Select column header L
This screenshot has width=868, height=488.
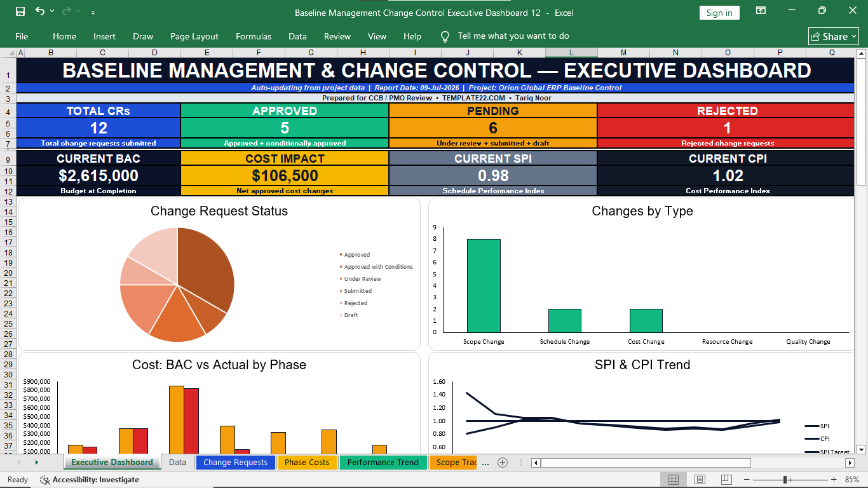pyautogui.click(x=571, y=53)
